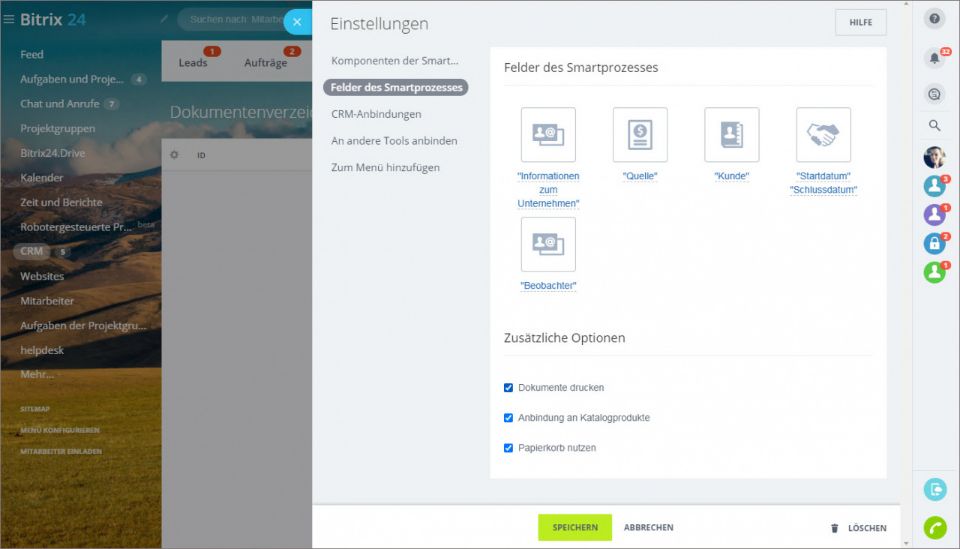Disable the "Papierkorb nutzen" checkbox

[x=509, y=448]
